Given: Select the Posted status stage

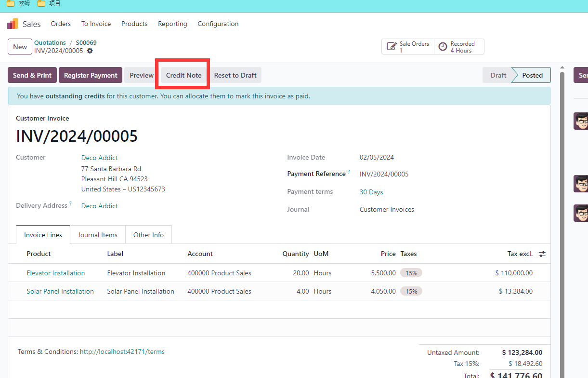Looking at the screenshot, I should [x=532, y=75].
